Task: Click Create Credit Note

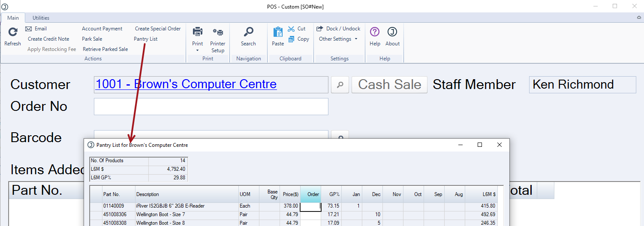Action: [48, 39]
